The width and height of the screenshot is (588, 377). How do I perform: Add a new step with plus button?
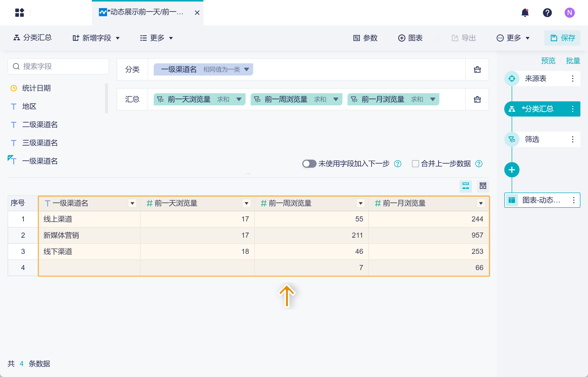click(x=512, y=170)
